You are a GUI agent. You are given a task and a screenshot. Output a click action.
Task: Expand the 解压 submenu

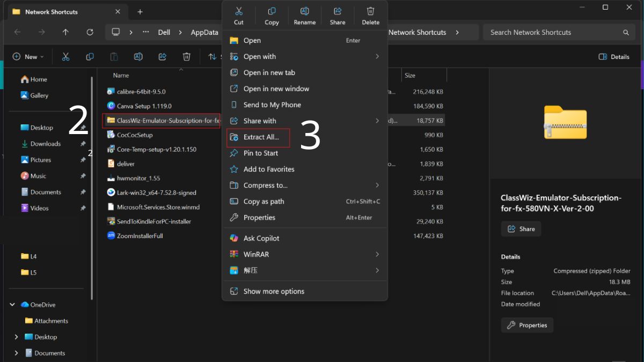pos(305,270)
